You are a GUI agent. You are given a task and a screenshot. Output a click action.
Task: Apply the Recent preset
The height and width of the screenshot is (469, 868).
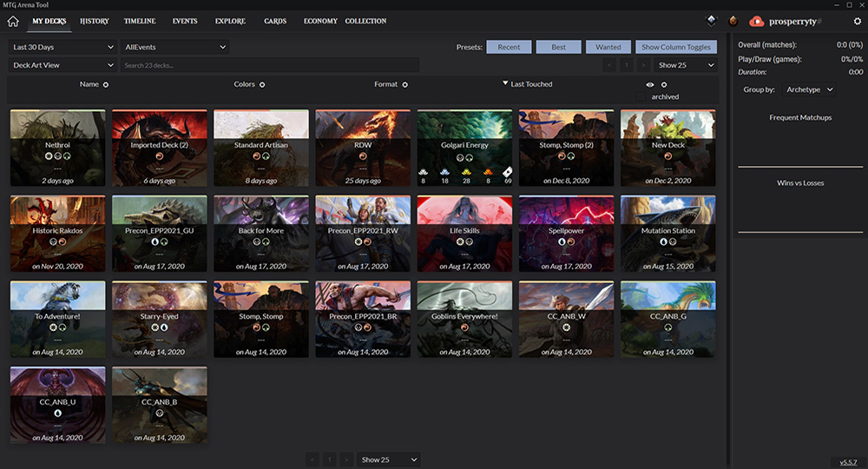click(509, 47)
